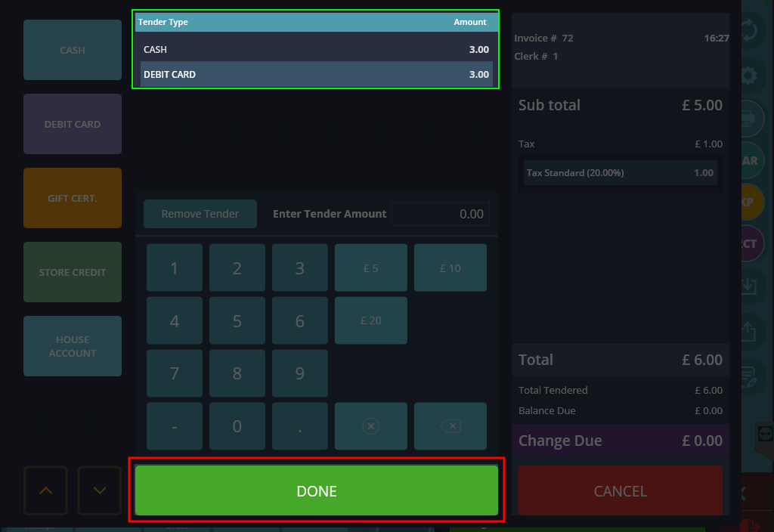774x532 pixels.
Task: Choose HOUSE ACCOUNT tender button
Action: pos(73,346)
